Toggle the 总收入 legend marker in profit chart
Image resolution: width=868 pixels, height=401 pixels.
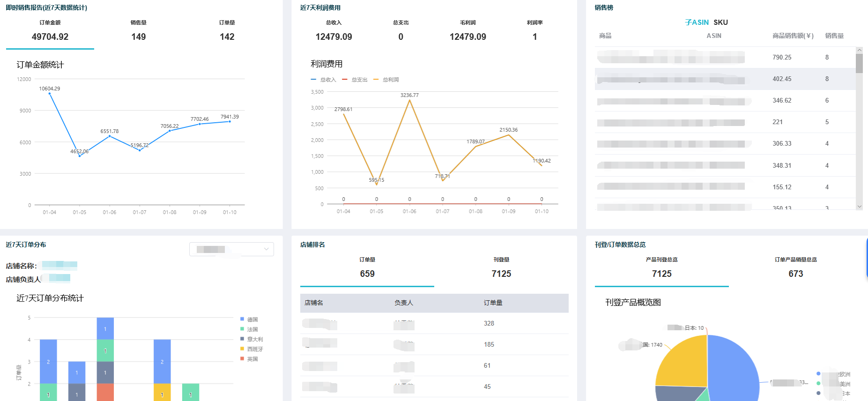313,80
